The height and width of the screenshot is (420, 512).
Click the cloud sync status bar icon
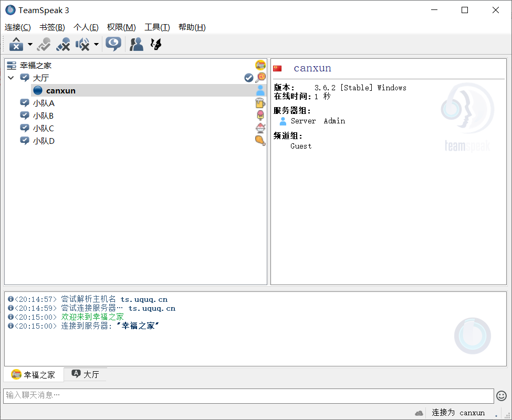coord(419,413)
